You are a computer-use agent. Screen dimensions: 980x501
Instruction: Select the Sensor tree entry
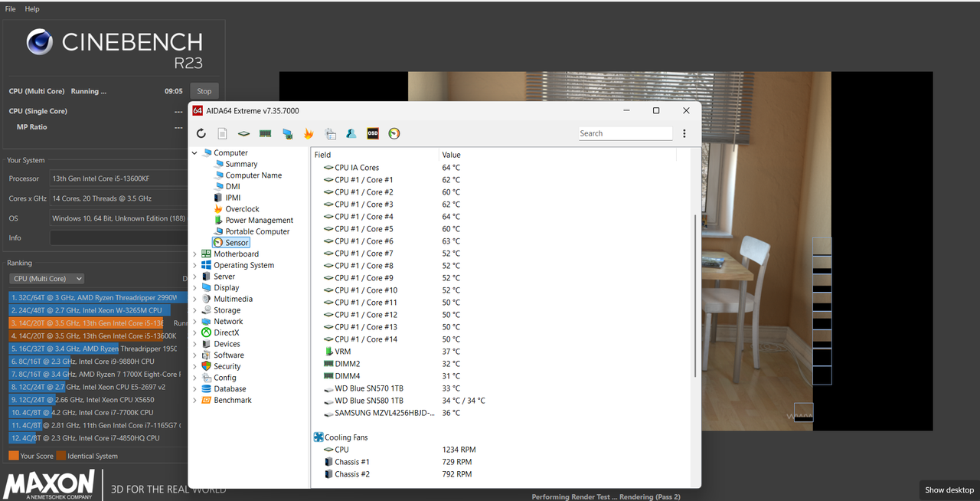[230, 243]
